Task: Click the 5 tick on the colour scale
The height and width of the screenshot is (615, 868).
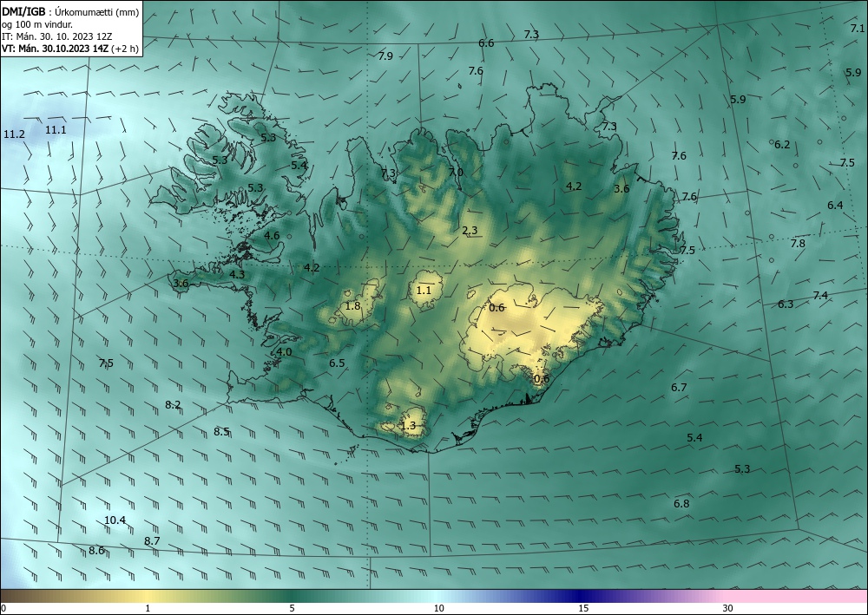Action: coord(292,608)
